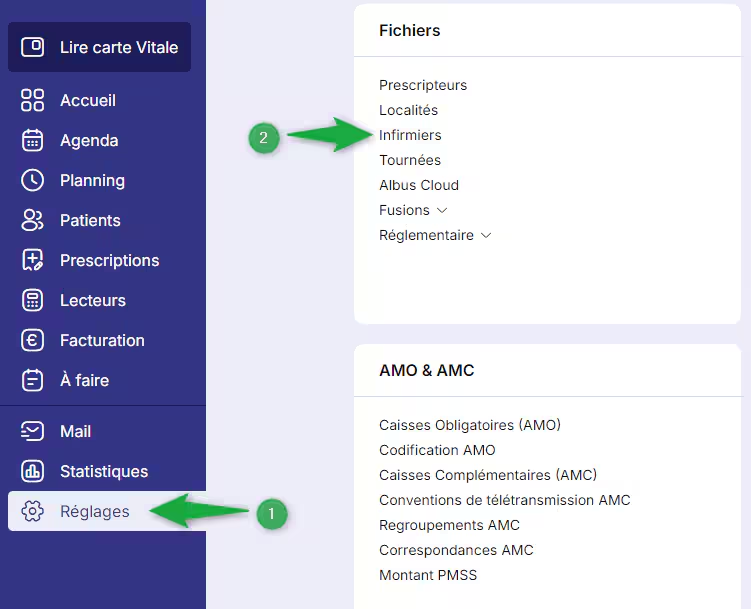Click the Statistiques chart icon

coord(33,471)
